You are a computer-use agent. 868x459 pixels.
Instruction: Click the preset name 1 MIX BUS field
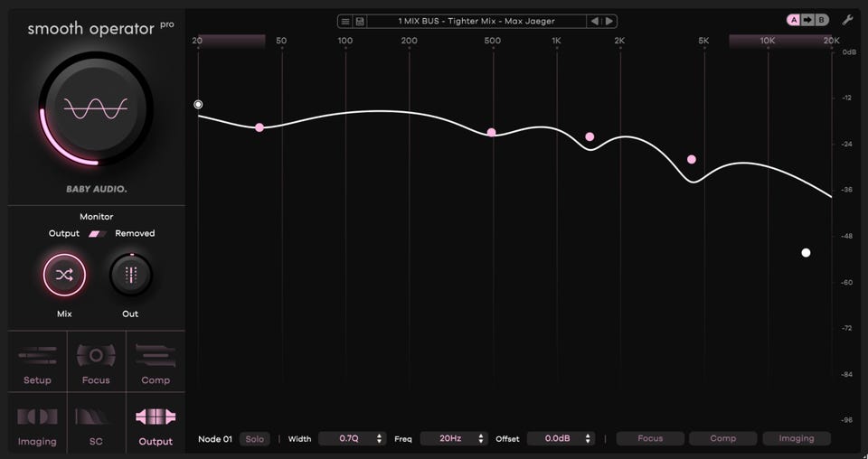coord(476,22)
